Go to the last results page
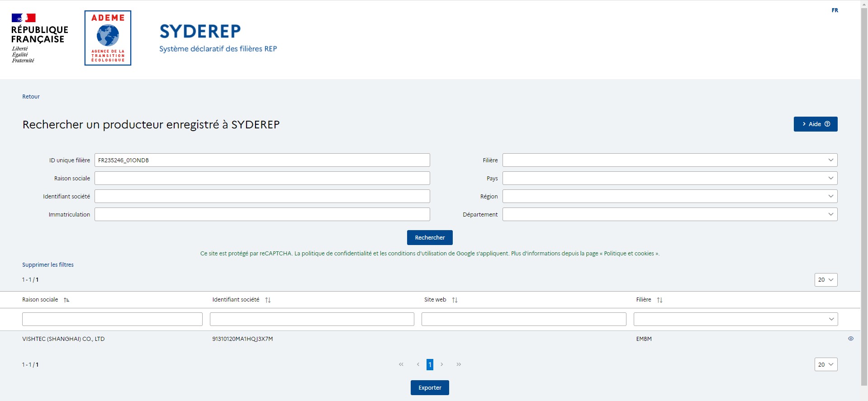Viewport: 868px width, 401px height. (459, 364)
